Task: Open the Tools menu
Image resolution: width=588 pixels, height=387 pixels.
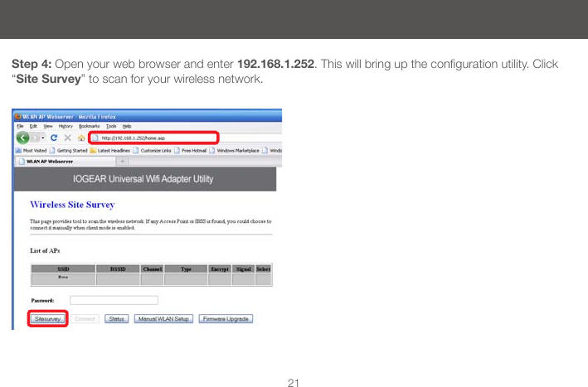Action: [x=111, y=126]
